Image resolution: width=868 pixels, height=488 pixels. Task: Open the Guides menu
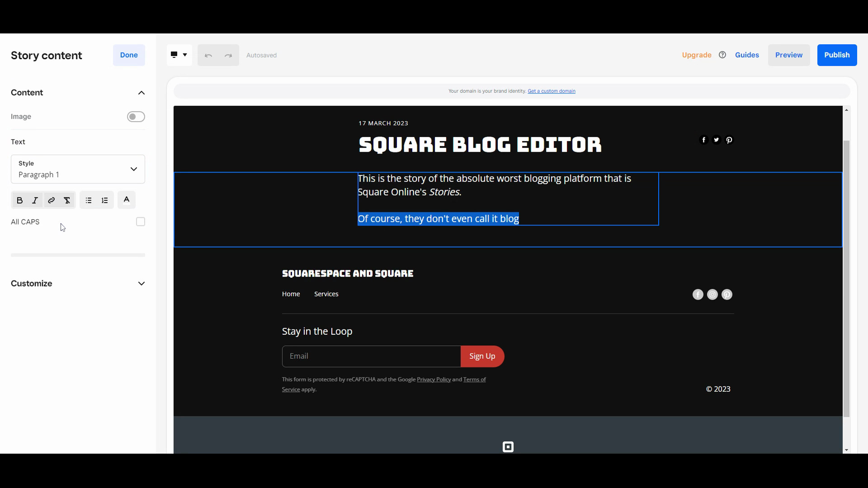[x=747, y=55]
